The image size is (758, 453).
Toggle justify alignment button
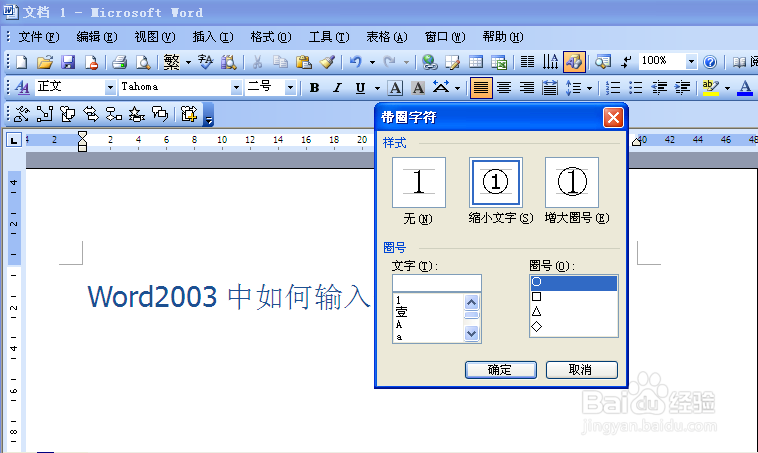tap(481, 88)
